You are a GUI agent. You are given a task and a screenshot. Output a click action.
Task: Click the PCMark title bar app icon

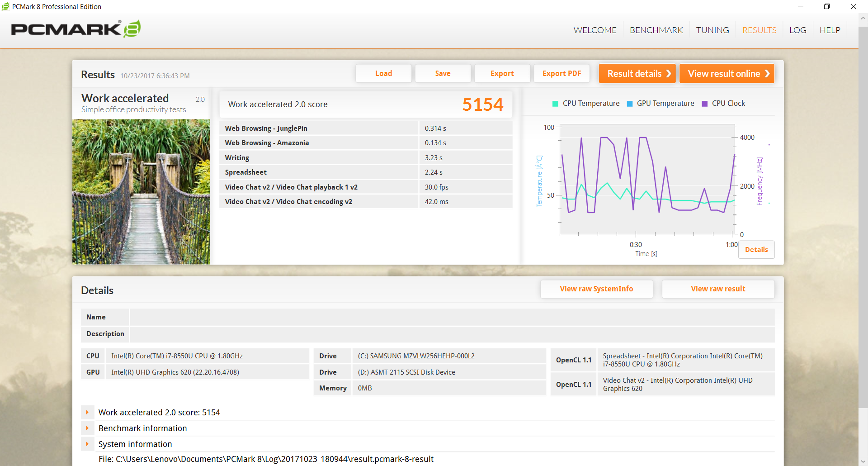(5, 6)
